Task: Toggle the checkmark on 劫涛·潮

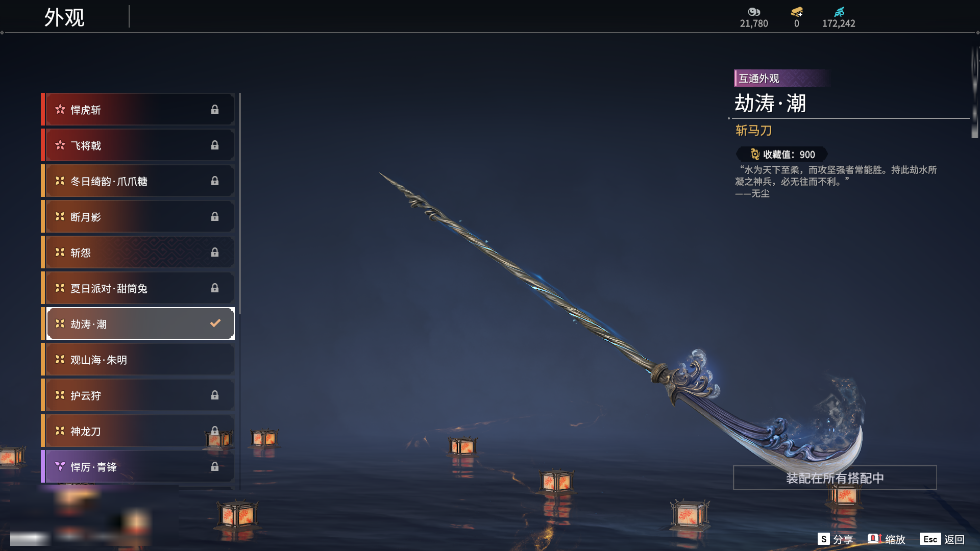Action: [x=215, y=323]
